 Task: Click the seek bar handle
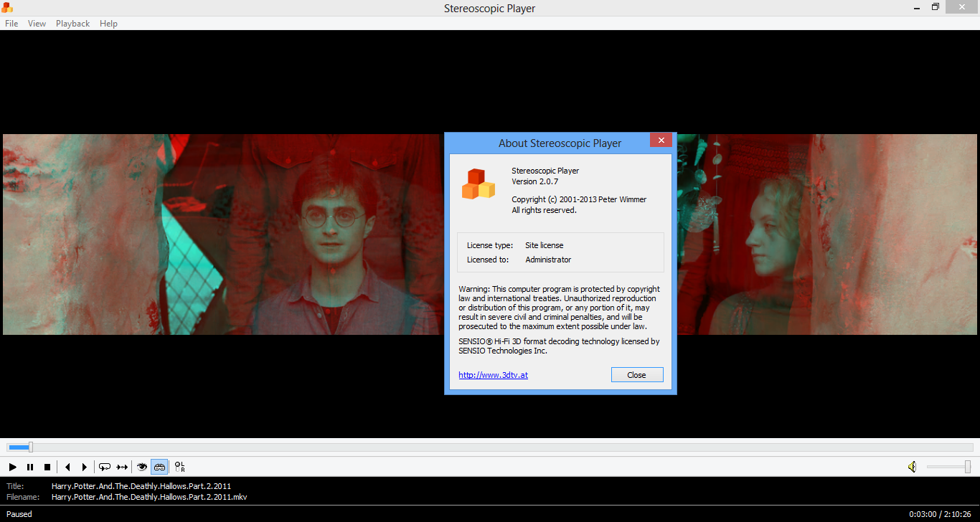coord(30,447)
